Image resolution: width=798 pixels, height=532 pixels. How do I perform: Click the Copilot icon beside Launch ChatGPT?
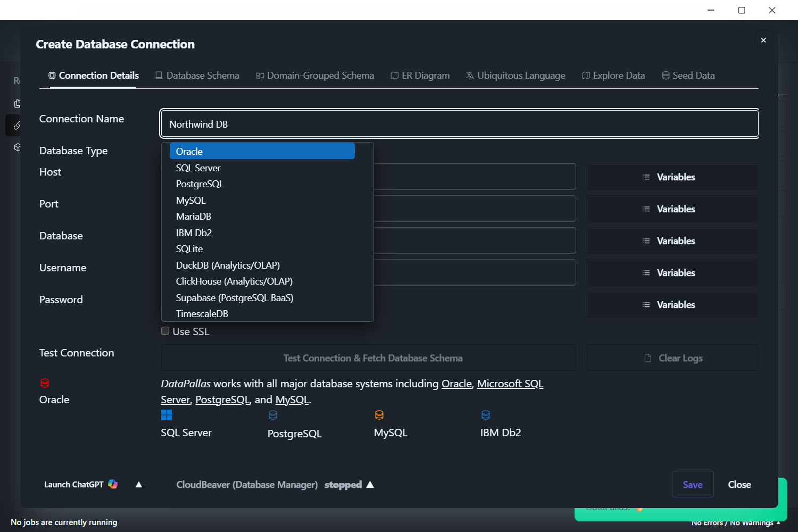[113, 484]
